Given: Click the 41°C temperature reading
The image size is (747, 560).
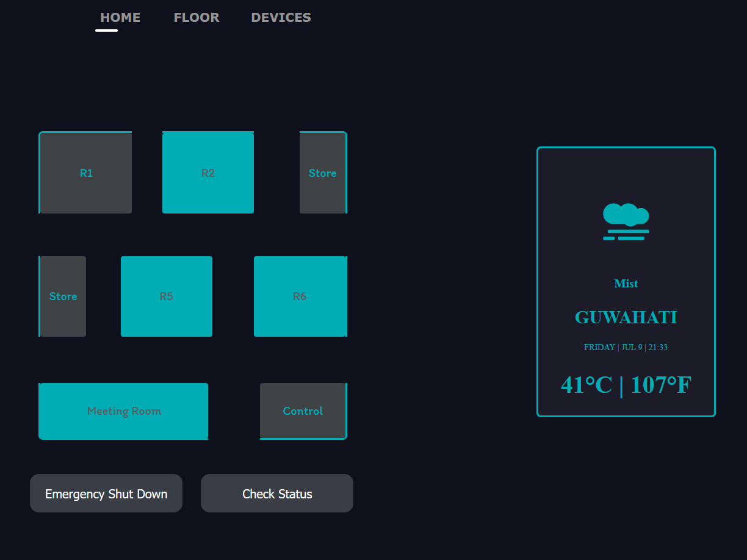Looking at the screenshot, I should tap(586, 385).
